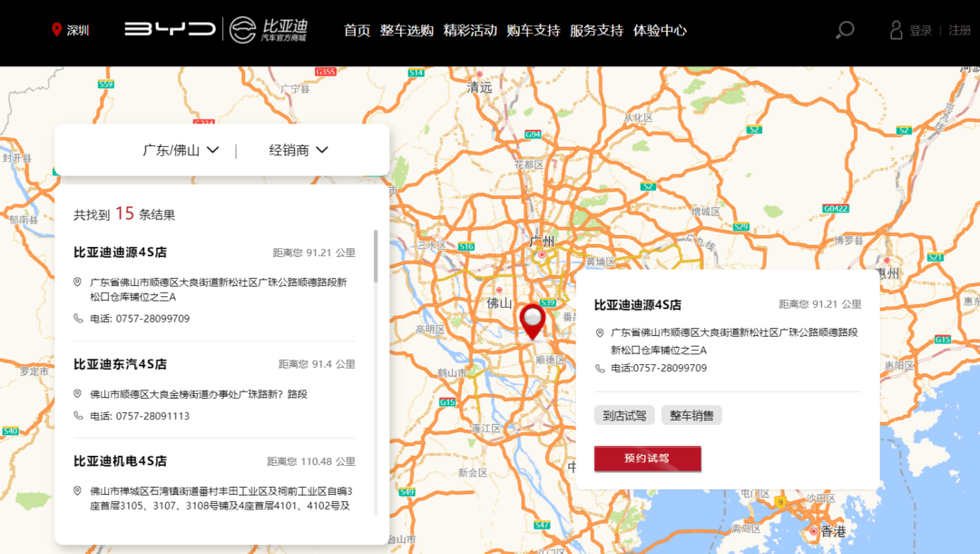Open the 首页 menu item
This screenshot has height=554, width=980.
pyautogui.click(x=357, y=30)
